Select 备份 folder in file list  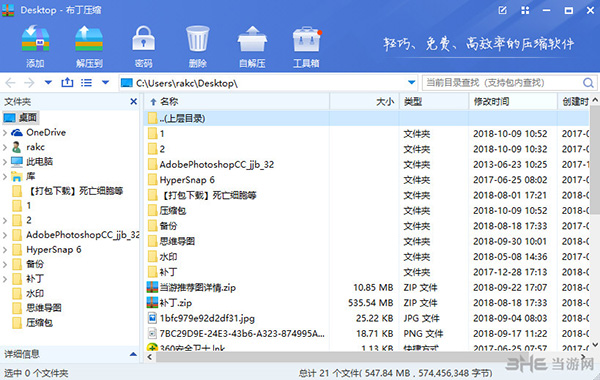367,226
